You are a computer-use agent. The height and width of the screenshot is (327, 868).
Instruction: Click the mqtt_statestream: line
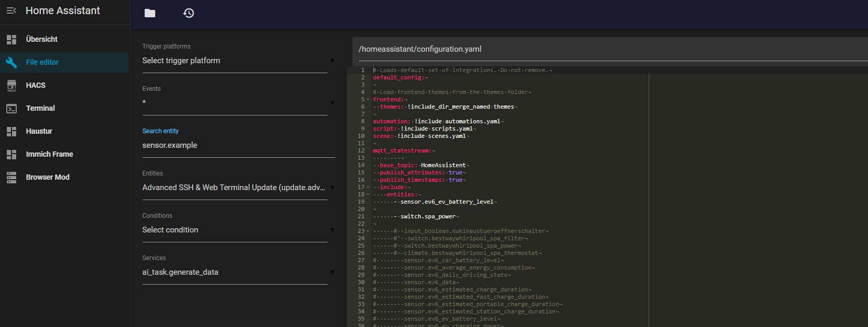404,150
